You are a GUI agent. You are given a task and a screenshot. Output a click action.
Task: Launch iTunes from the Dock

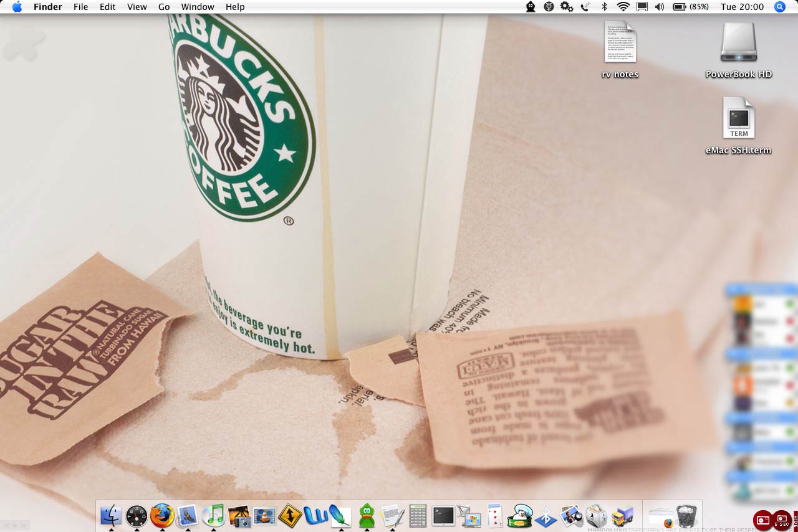tap(213, 516)
